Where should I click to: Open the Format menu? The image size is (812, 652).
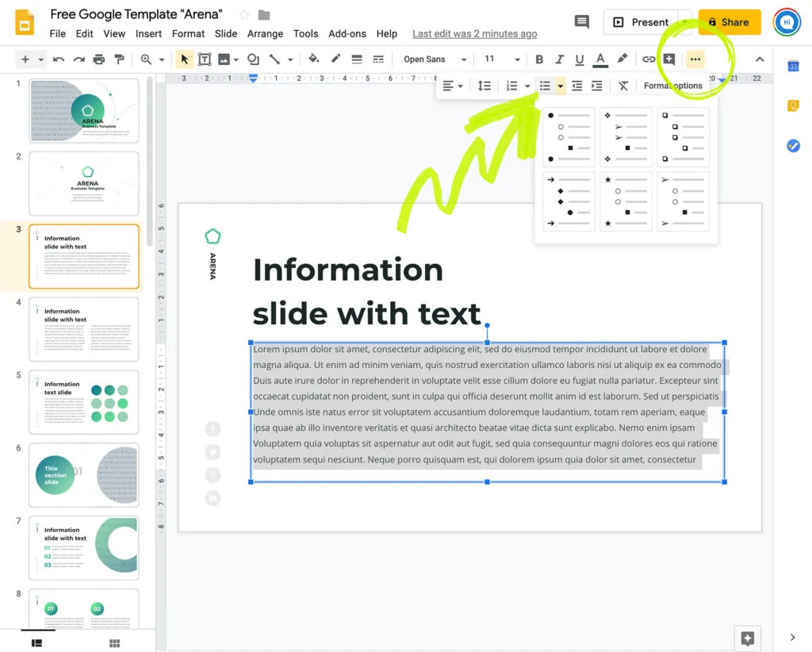pos(188,33)
